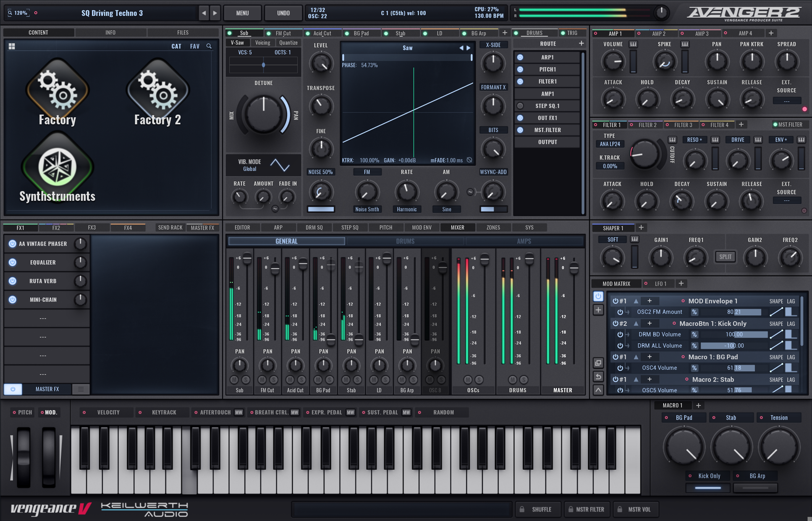The width and height of the screenshot is (812, 521).
Task: Add a new oscillator with plus after BG Arp
Action: [505, 33]
